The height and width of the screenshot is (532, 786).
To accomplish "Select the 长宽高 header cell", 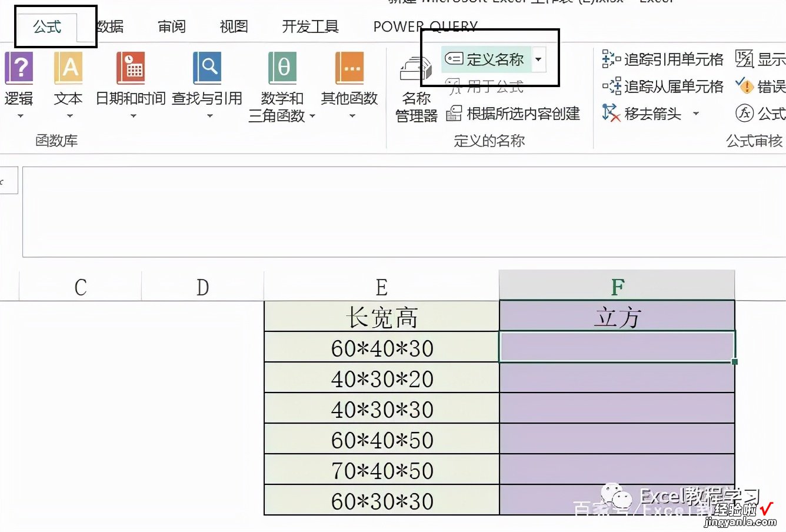I will pos(382,317).
